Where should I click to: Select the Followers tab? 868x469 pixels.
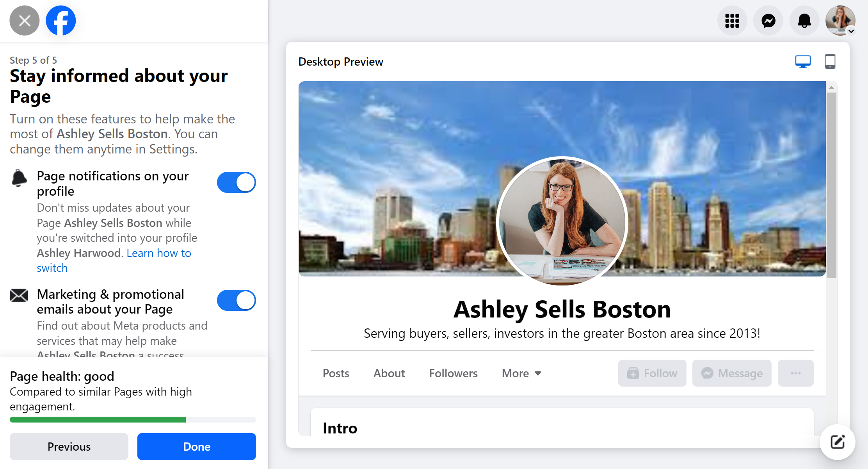453,373
